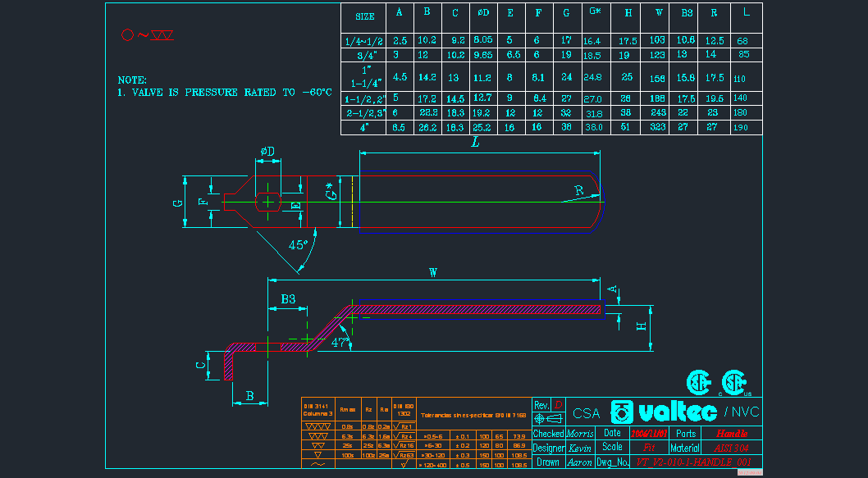Select the AISI 304 material value
This screenshot has height=478, width=868.
point(731,448)
